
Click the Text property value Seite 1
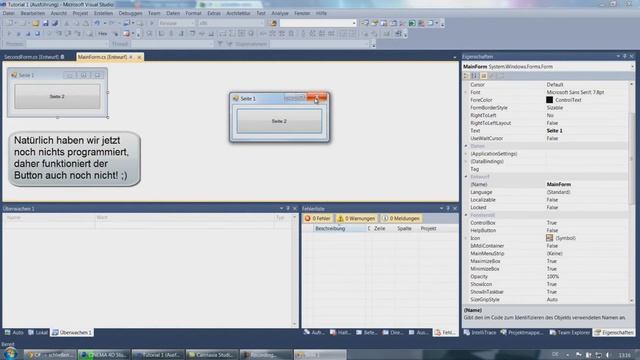pos(554,131)
